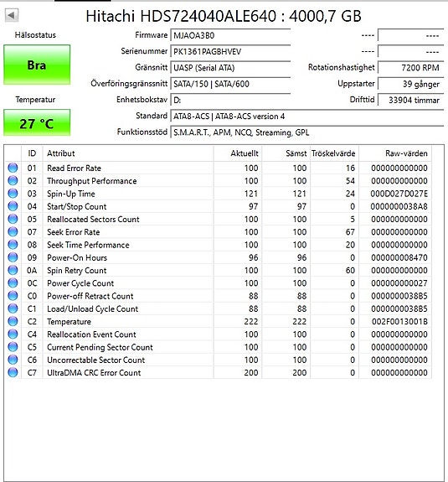
Task: Click the Enhetsbokstav field showing D:
Action: [x=230, y=100]
